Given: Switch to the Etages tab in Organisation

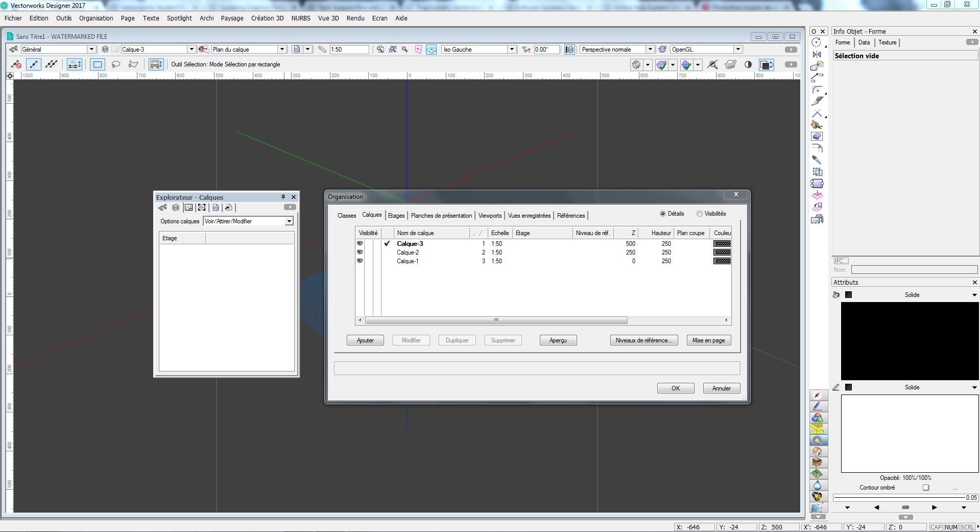Looking at the screenshot, I should coord(396,215).
